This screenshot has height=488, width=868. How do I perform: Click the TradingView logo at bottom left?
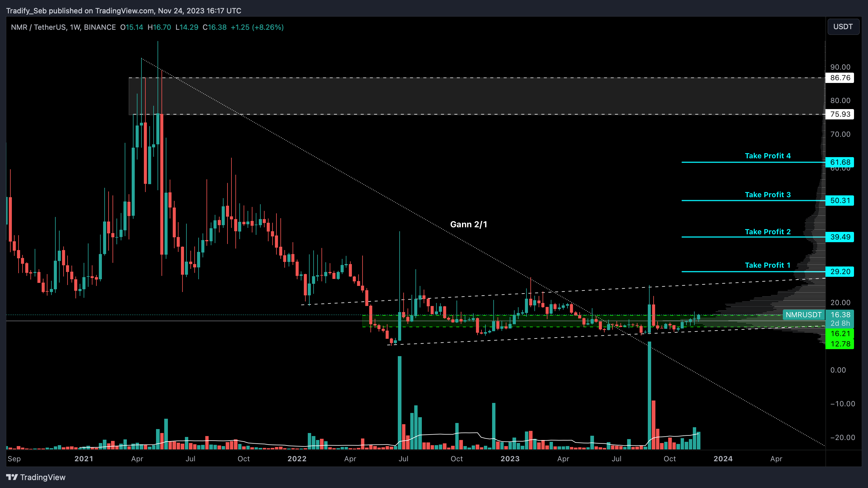click(x=36, y=477)
